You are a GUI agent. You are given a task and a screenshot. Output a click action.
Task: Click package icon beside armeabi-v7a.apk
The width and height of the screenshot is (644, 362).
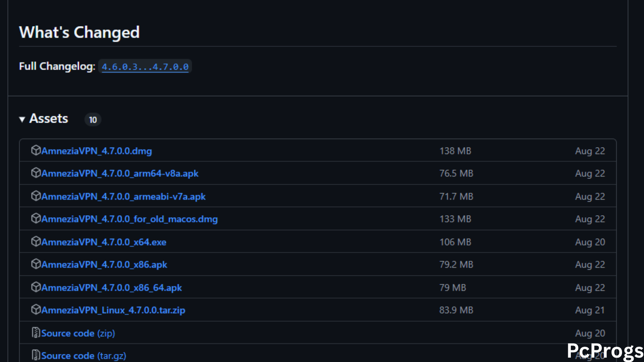(36, 195)
